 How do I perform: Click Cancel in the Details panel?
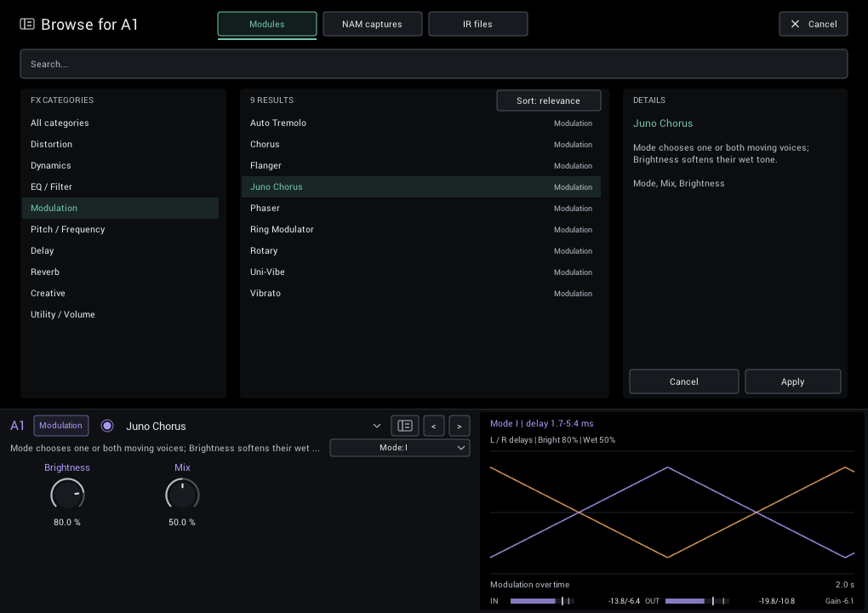[x=683, y=381]
